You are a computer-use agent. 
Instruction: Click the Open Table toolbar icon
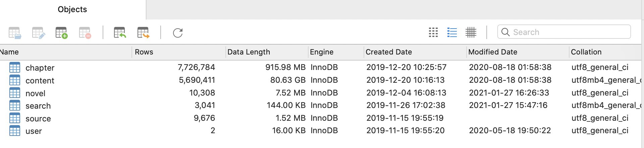15,33
